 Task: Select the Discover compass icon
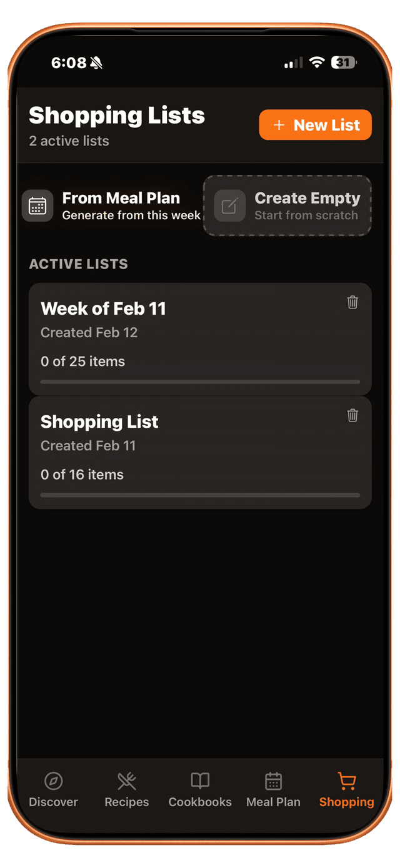coord(53,781)
